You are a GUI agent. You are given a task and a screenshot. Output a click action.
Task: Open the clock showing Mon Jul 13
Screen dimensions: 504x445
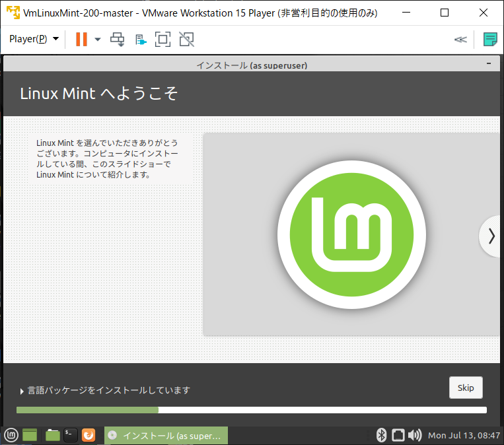click(x=464, y=435)
